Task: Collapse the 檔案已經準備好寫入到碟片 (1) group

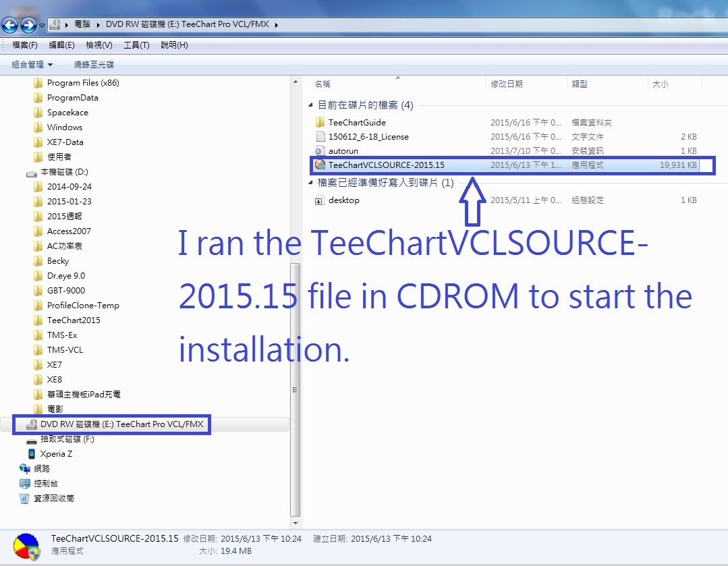Action: (310, 183)
